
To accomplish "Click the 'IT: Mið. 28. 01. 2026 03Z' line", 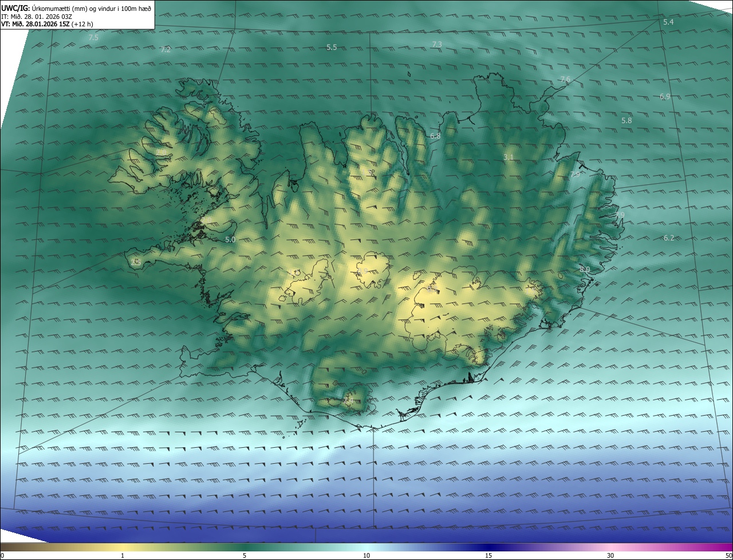I will click(x=36, y=16).
